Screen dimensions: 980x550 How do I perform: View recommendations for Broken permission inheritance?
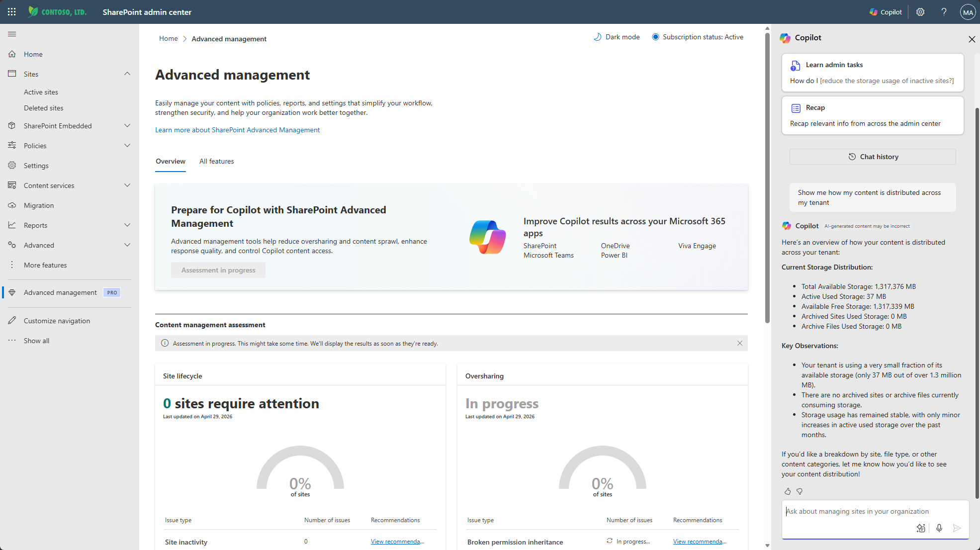tap(700, 542)
